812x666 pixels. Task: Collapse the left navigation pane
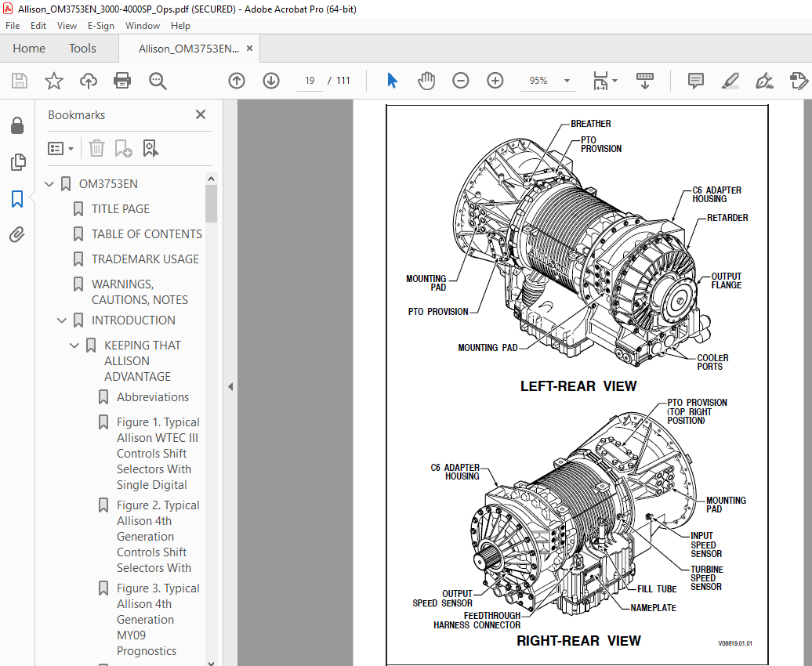click(x=230, y=387)
